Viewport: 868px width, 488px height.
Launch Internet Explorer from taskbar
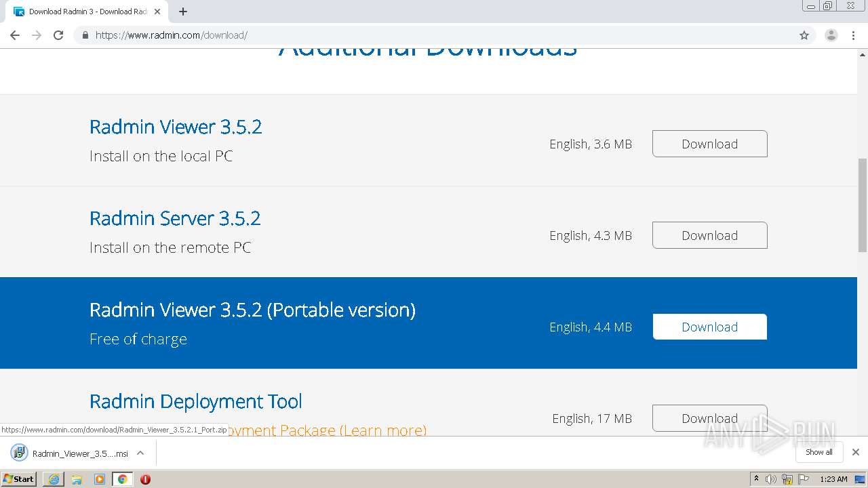(54, 479)
